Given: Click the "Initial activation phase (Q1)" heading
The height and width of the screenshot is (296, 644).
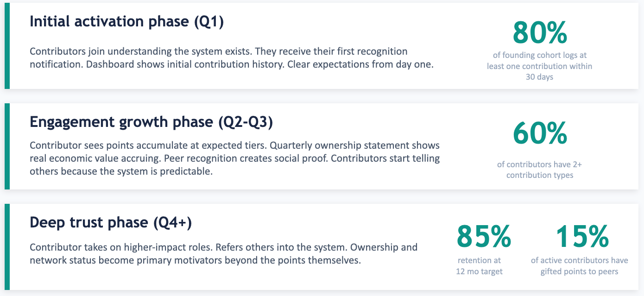Looking at the screenshot, I should (x=126, y=22).
